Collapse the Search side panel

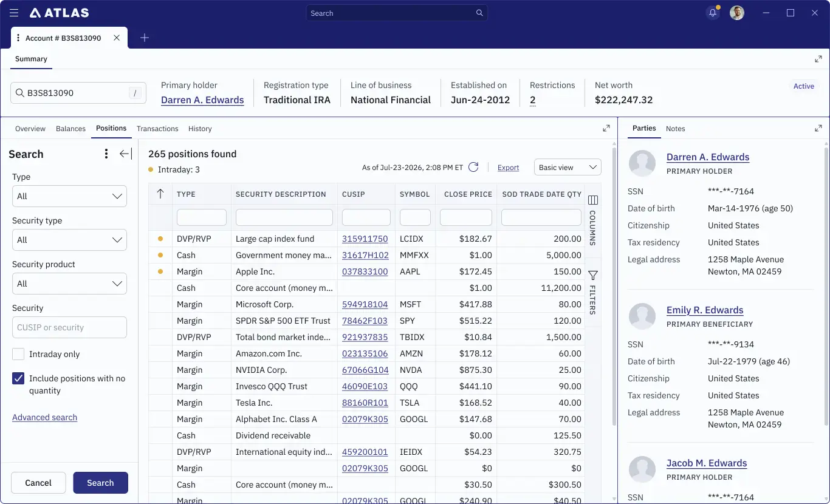point(126,154)
